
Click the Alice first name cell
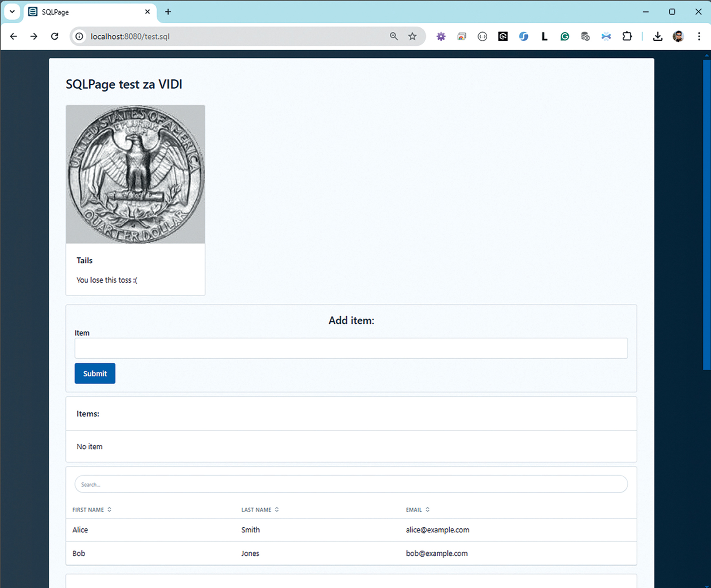[x=80, y=530]
